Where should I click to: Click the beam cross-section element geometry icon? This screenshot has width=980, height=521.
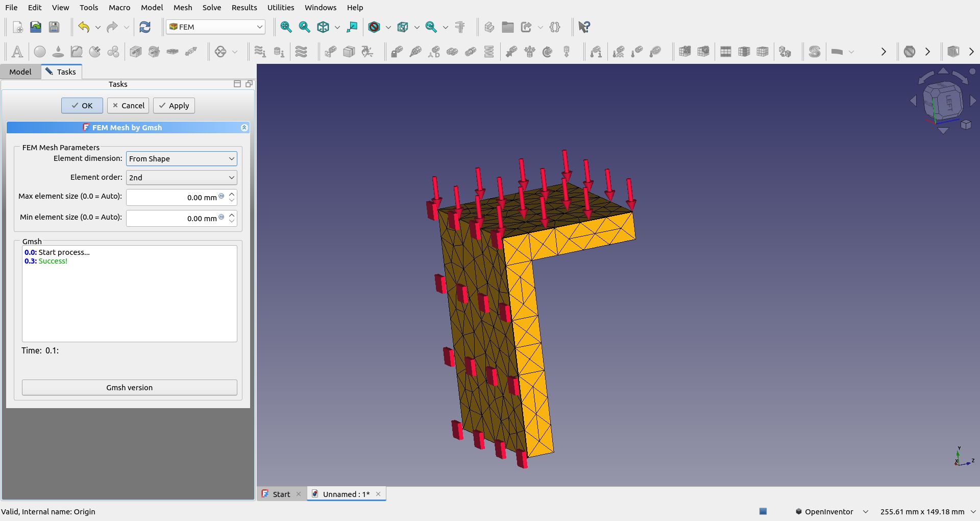[x=136, y=52]
